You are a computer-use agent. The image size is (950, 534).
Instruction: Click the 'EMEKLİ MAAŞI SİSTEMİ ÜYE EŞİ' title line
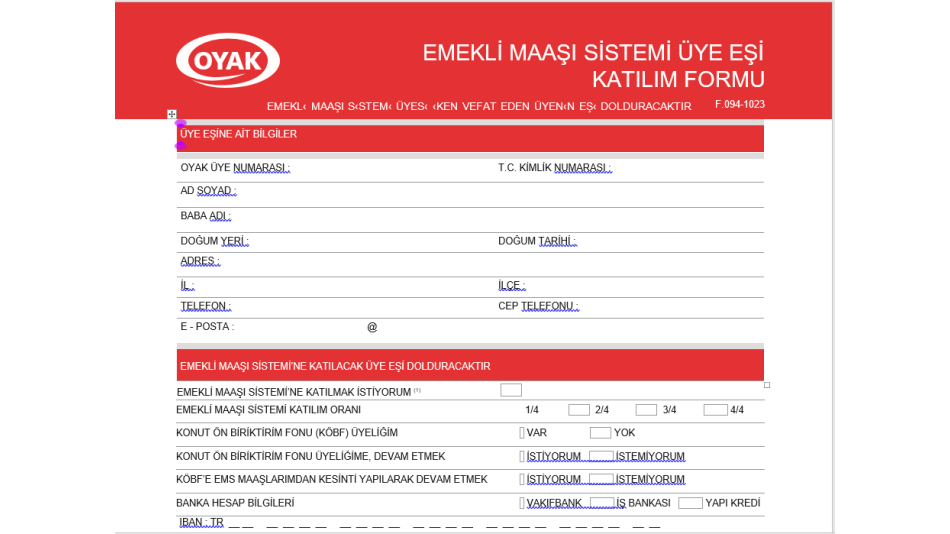coord(593,53)
